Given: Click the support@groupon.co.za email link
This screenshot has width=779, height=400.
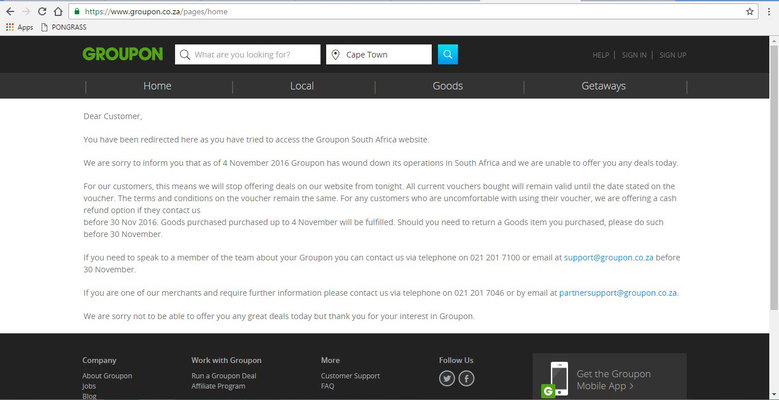Looking at the screenshot, I should point(608,257).
